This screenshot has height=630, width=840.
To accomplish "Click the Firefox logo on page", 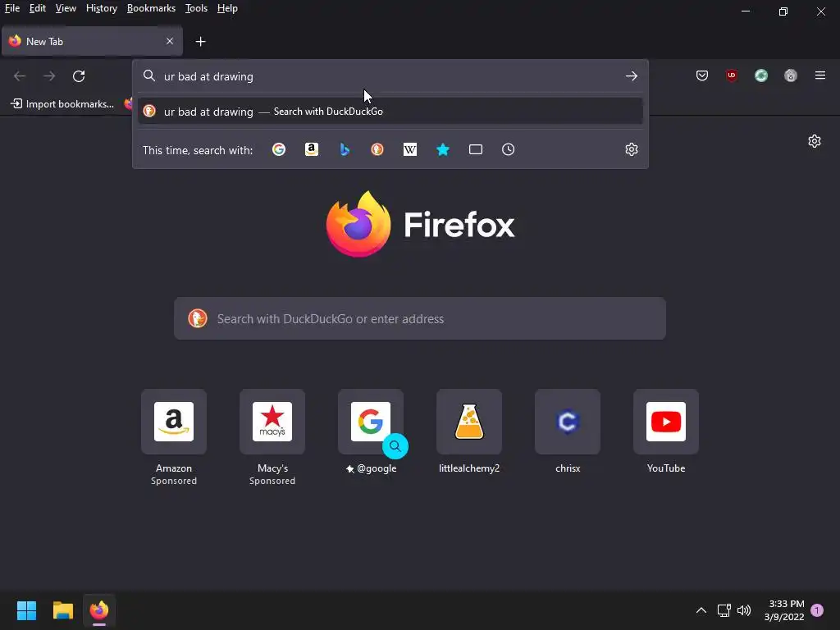I will pos(358,223).
